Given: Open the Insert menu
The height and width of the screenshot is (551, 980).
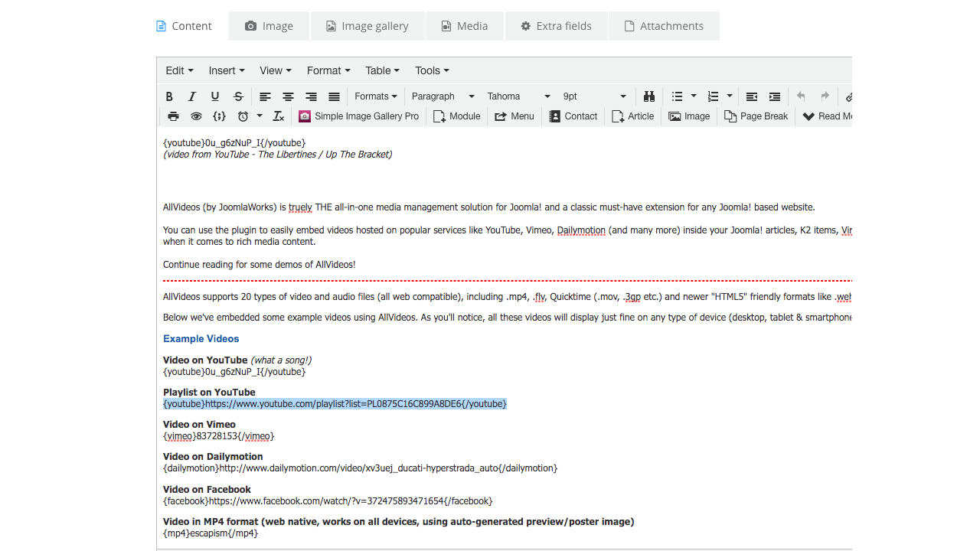Looking at the screenshot, I should pyautogui.click(x=227, y=70).
